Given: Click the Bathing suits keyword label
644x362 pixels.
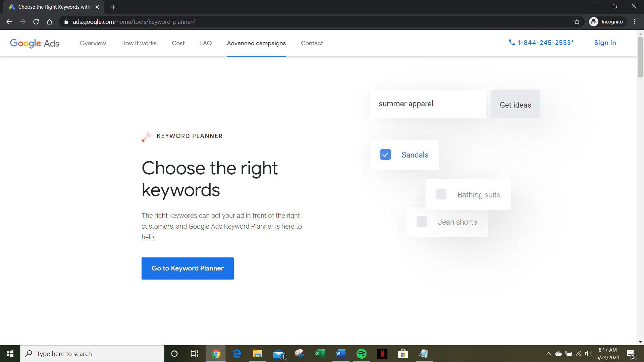Looking at the screenshot, I should click(479, 195).
